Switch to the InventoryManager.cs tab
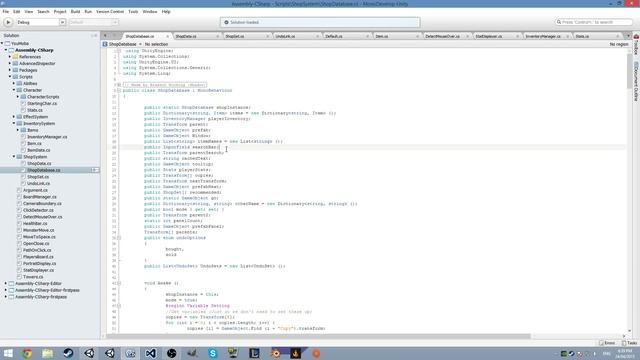 click(543, 36)
